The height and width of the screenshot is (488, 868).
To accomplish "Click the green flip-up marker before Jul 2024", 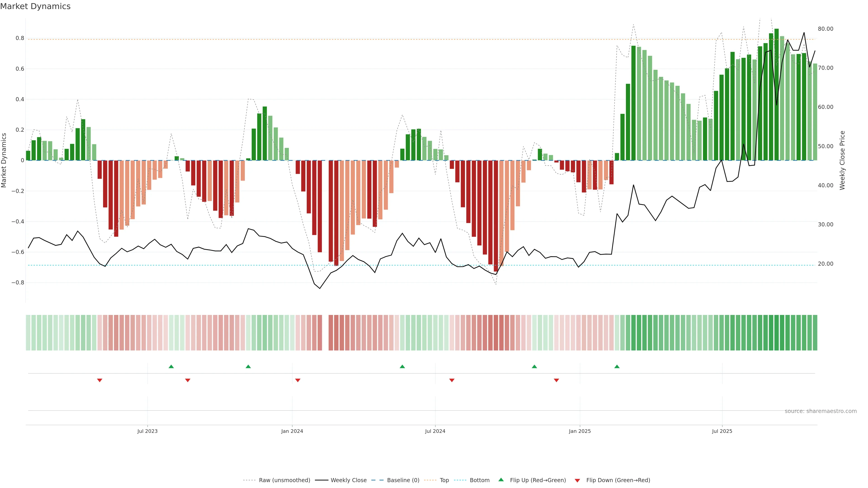I will [x=402, y=366].
